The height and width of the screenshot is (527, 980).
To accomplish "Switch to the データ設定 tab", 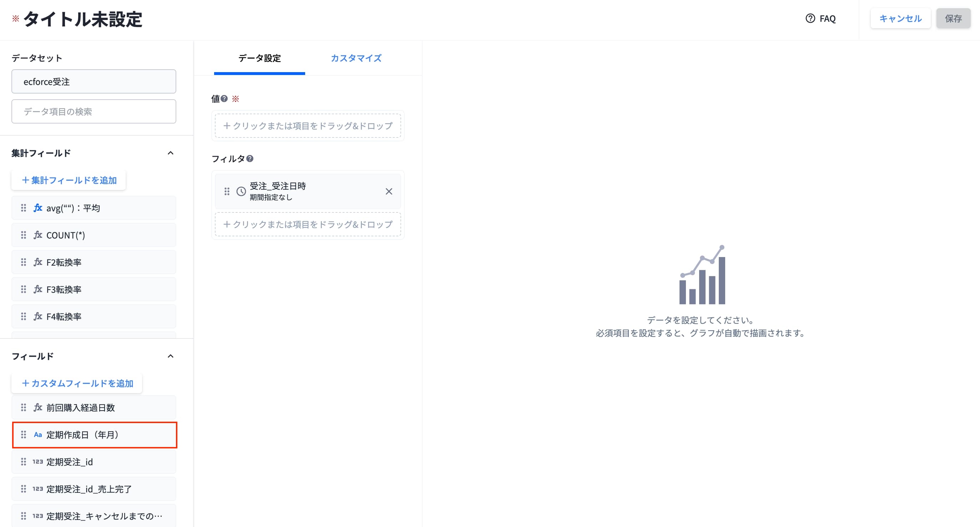I will [x=259, y=58].
